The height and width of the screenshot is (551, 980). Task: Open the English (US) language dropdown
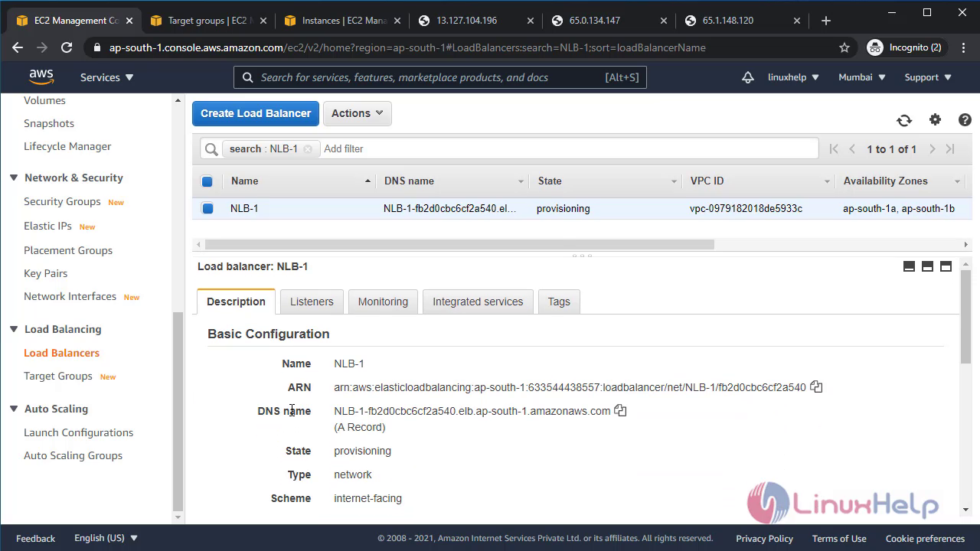pyautogui.click(x=106, y=538)
